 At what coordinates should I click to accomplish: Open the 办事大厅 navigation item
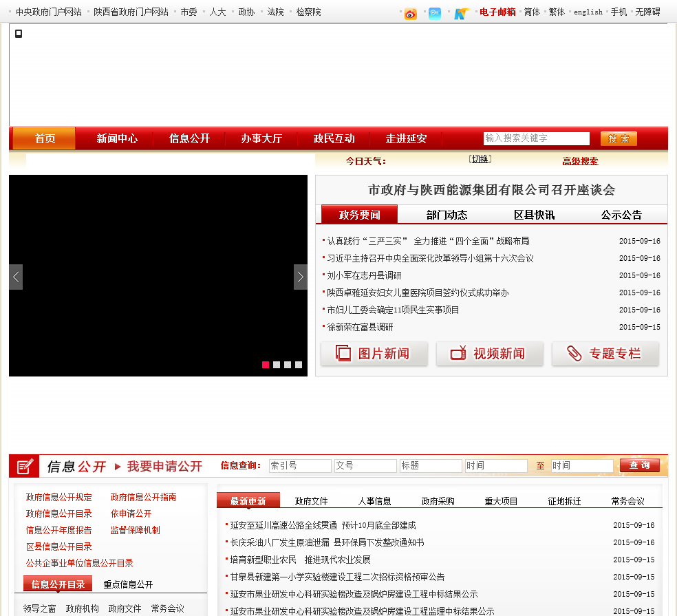(x=261, y=138)
